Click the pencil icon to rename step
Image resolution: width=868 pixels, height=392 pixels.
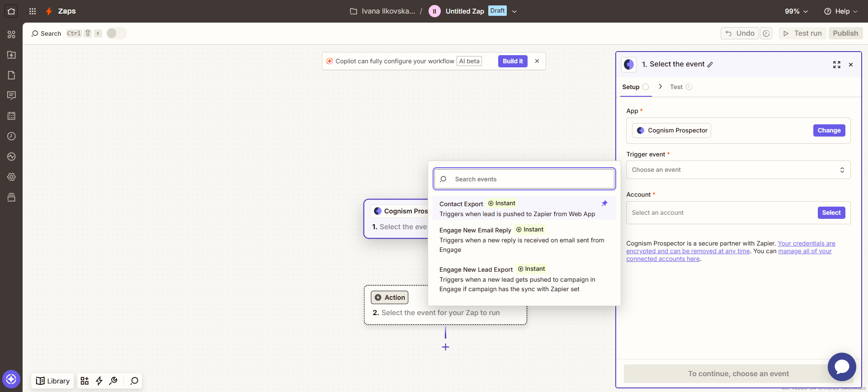[x=710, y=65]
